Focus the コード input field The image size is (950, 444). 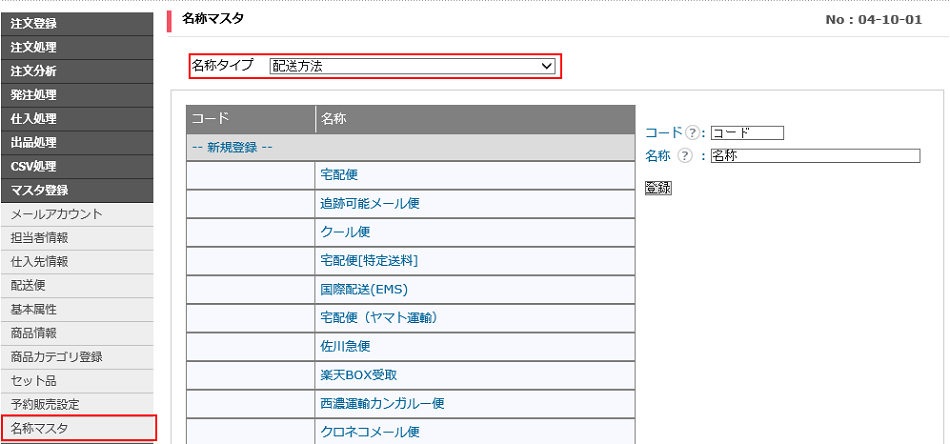click(x=747, y=133)
